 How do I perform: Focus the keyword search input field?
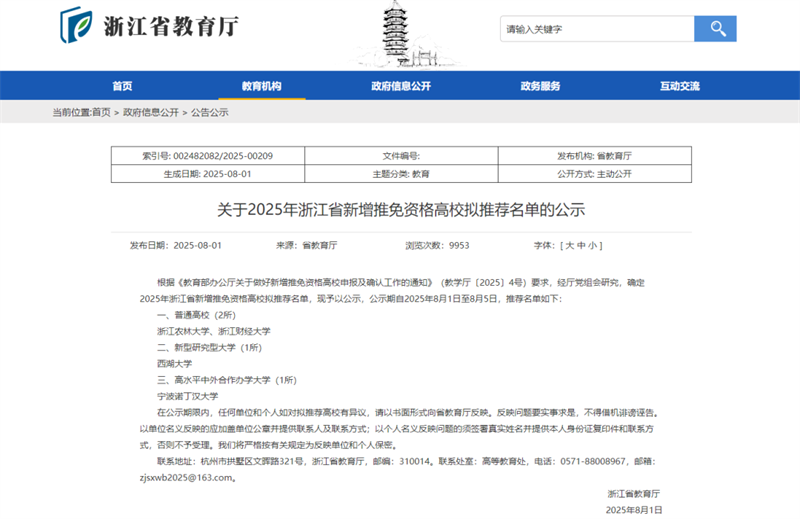pos(597,29)
